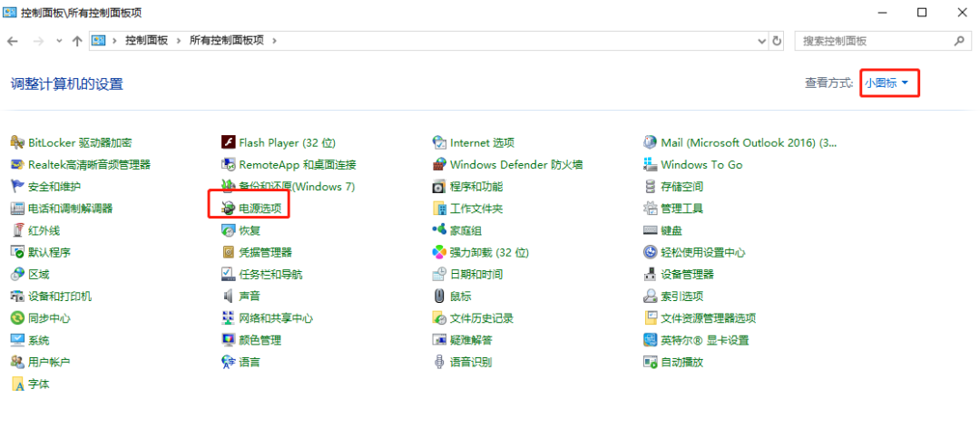Click the 键盘 keyboard icon

[650, 230]
